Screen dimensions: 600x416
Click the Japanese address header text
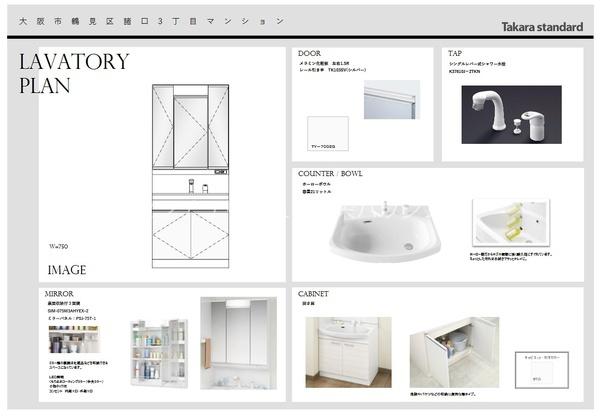[152, 21]
